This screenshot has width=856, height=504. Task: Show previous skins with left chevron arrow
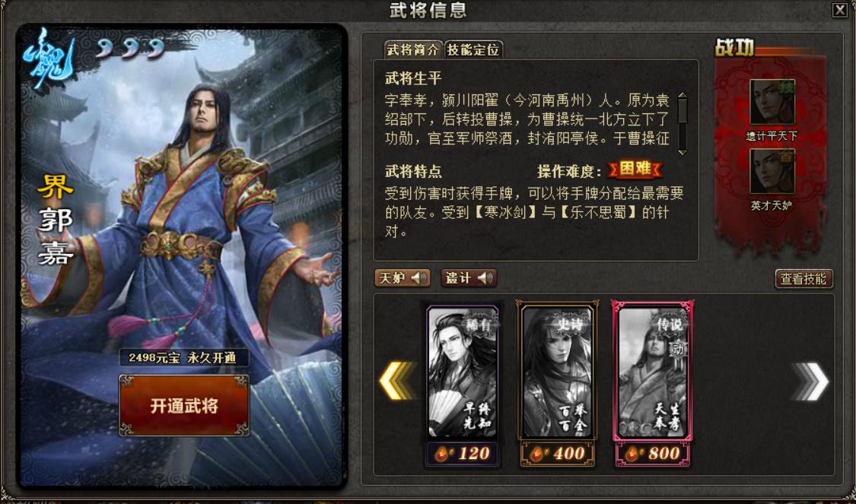pos(396,381)
